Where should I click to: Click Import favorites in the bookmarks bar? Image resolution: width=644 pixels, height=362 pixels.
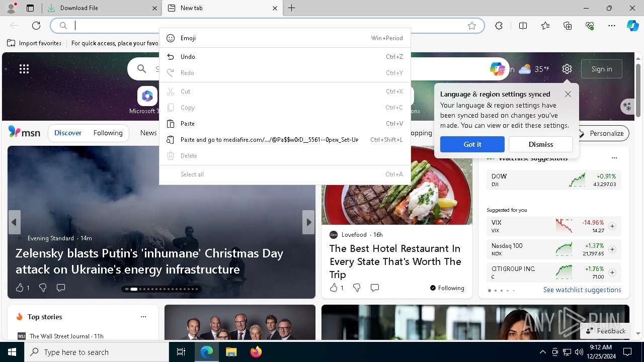pyautogui.click(x=34, y=43)
